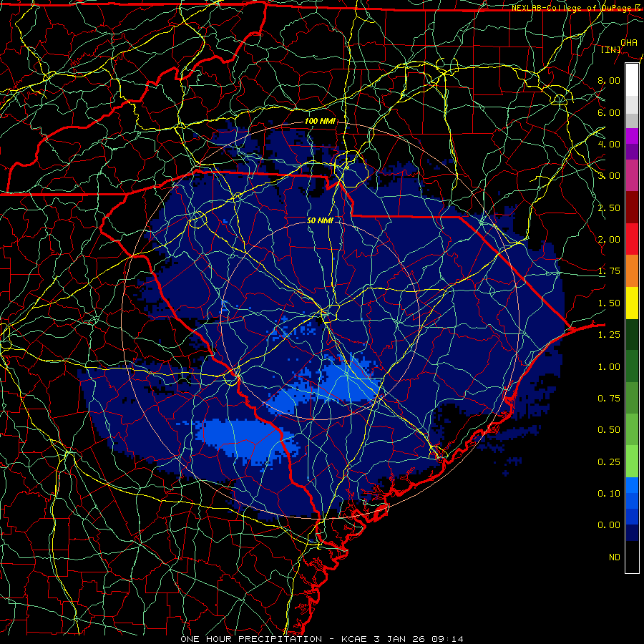Select the white swatch at legend top
This screenshot has height=644, width=644.
click(632, 80)
